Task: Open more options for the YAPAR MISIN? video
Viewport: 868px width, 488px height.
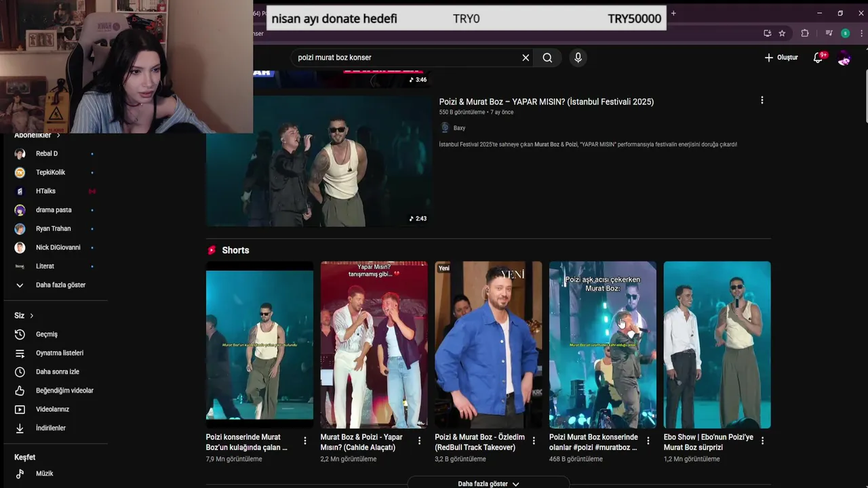Action: click(x=762, y=100)
